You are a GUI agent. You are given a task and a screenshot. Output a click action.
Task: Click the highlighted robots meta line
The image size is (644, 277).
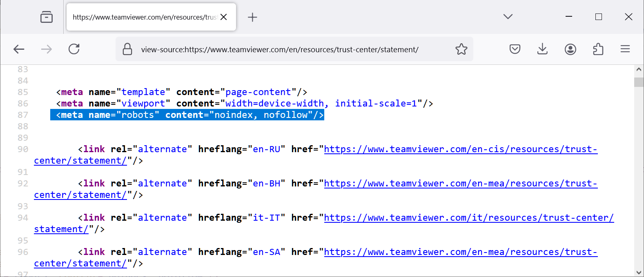point(187,115)
